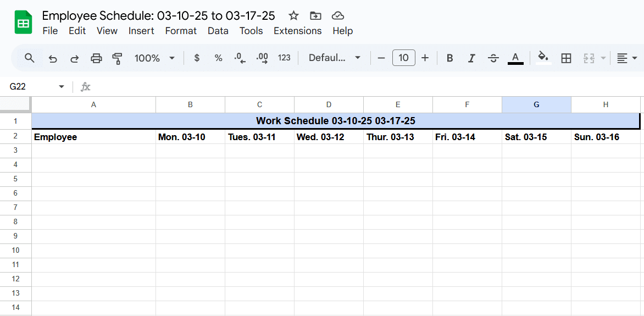
Task: Increase font size with plus button
Action: [x=425, y=58]
